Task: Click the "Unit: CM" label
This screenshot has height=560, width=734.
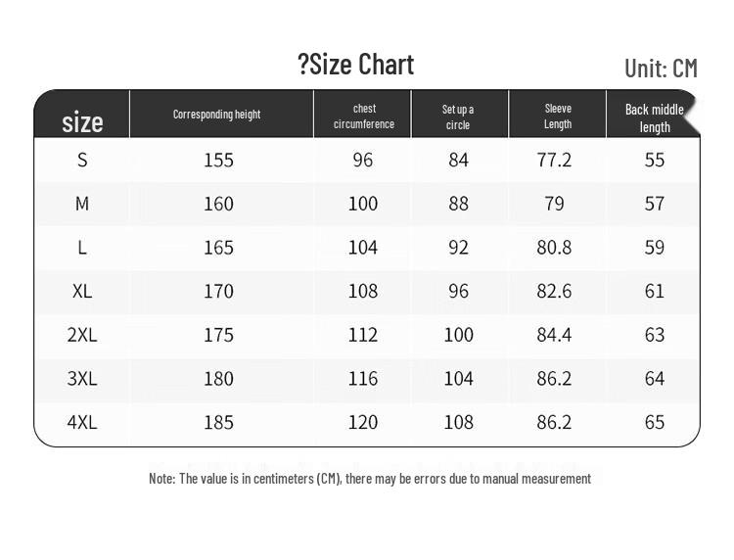Action: pyautogui.click(x=661, y=69)
